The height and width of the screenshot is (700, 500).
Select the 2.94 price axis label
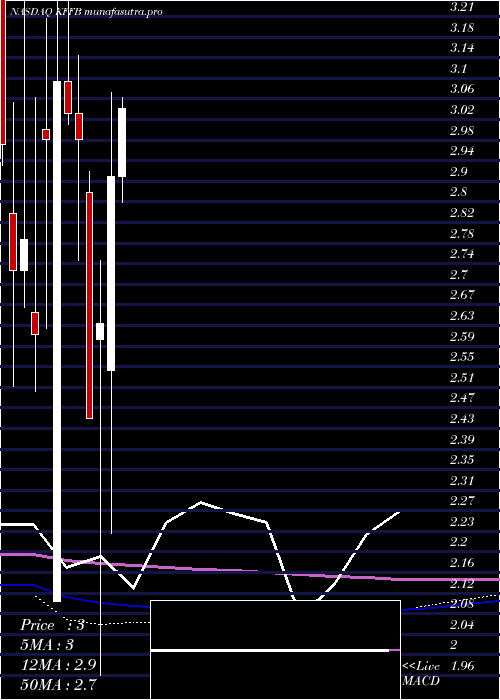(462, 151)
